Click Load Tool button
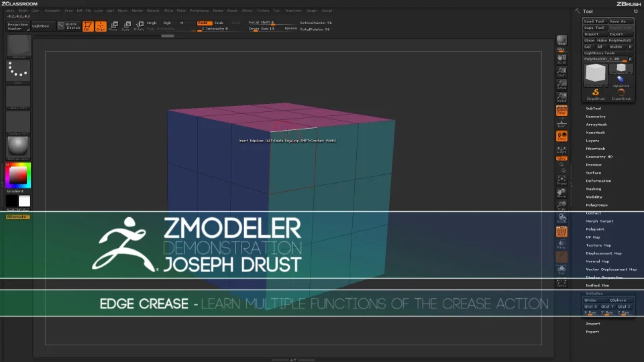Screen dimensions: 644x362 point(594,21)
